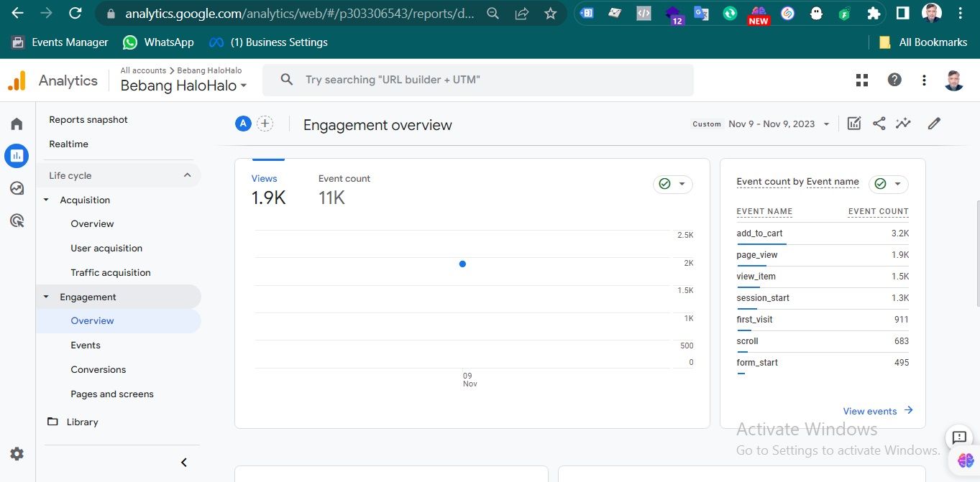Add a comparison with the plus icon

(x=265, y=124)
